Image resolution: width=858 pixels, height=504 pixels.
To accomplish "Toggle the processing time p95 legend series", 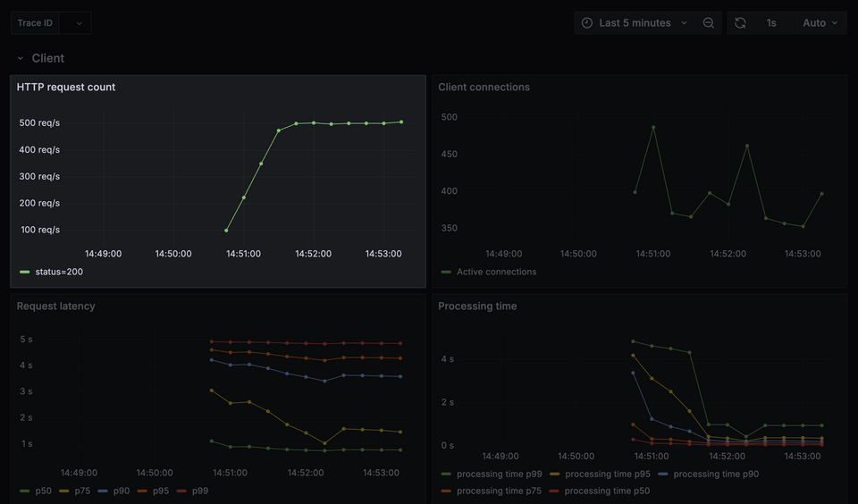I will click(x=608, y=474).
